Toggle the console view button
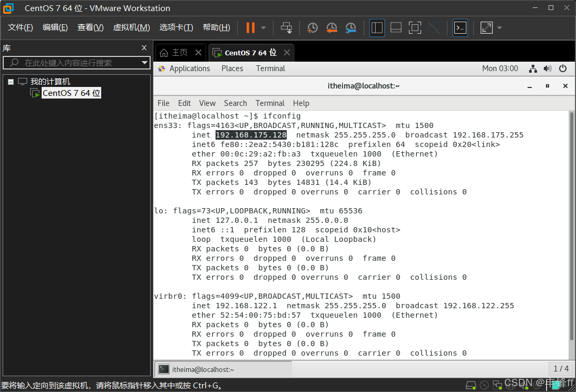 click(x=460, y=27)
